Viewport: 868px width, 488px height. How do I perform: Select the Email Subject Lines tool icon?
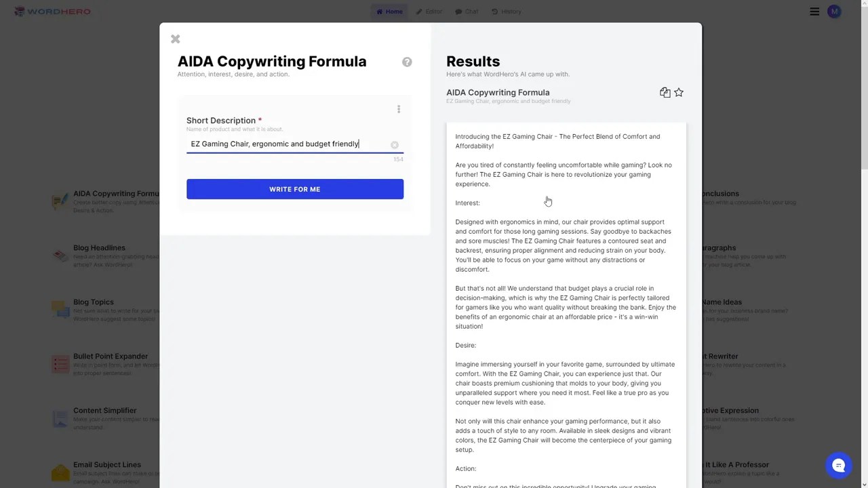[60, 472]
